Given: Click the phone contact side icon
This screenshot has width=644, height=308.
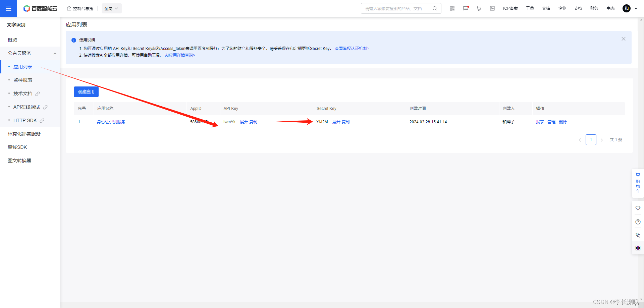Looking at the screenshot, I should [x=638, y=235].
